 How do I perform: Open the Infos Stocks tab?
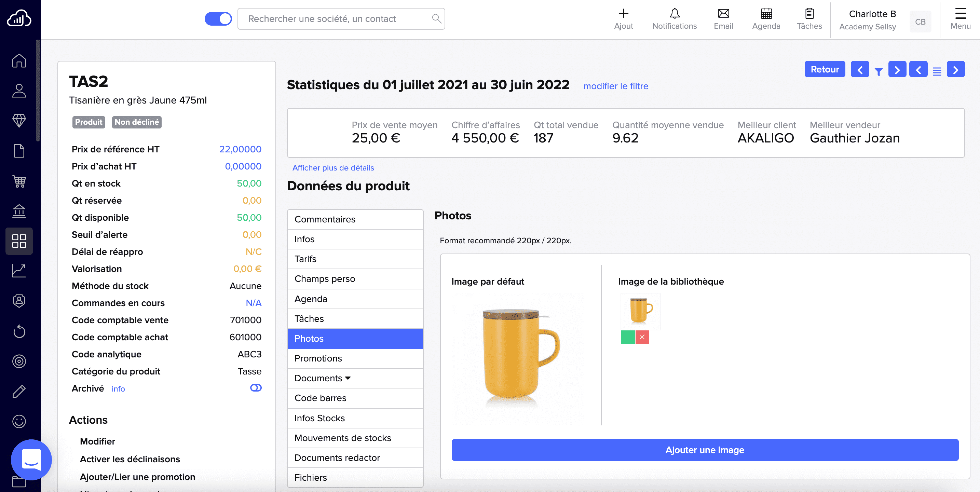(x=355, y=418)
